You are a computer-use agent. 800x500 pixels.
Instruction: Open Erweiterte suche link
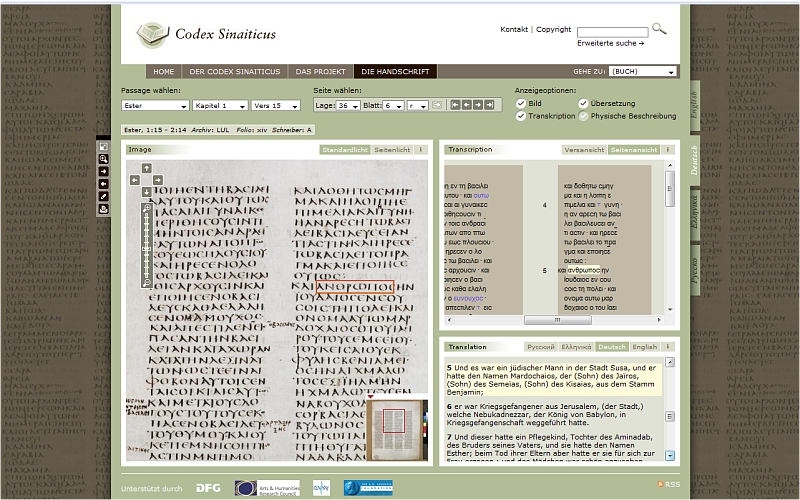tap(610, 43)
